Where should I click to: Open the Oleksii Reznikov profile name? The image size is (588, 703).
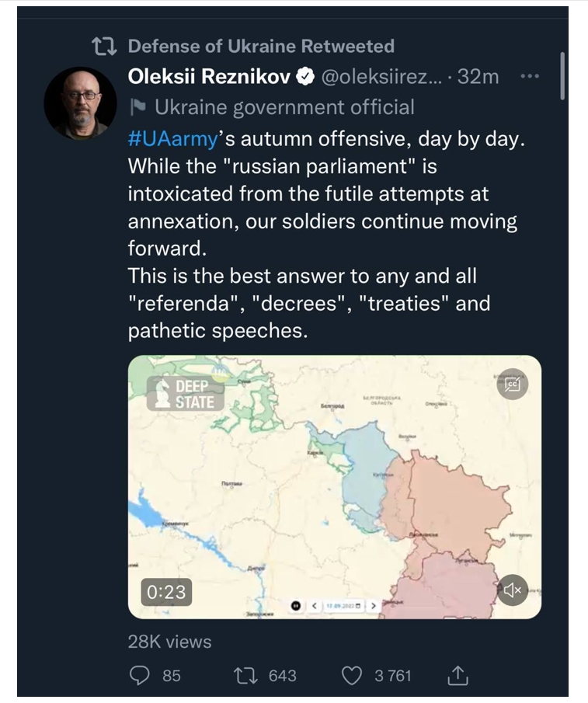click(210, 77)
